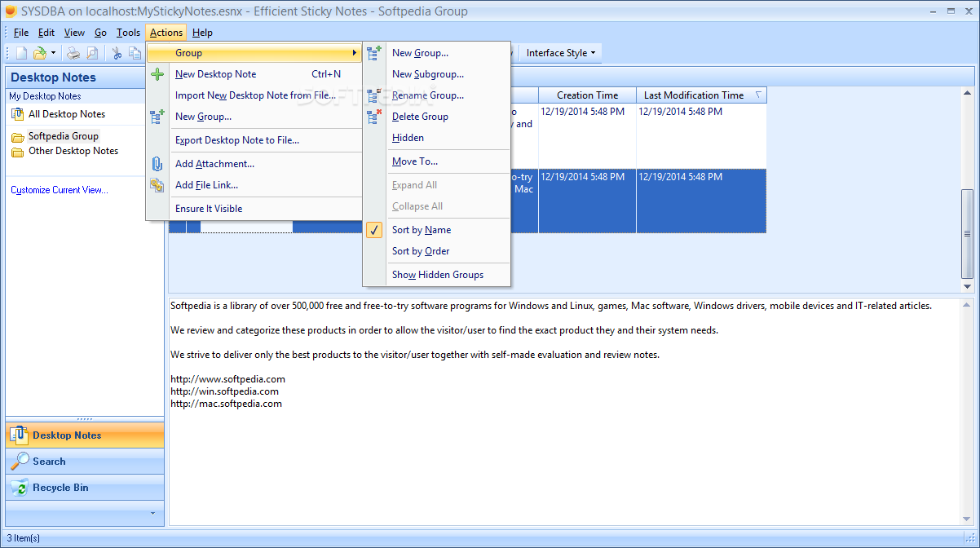The height and width of the screenshot is (548, 980).
Task: Click the Copy toolbar icon
Action: tap(135, 53)
